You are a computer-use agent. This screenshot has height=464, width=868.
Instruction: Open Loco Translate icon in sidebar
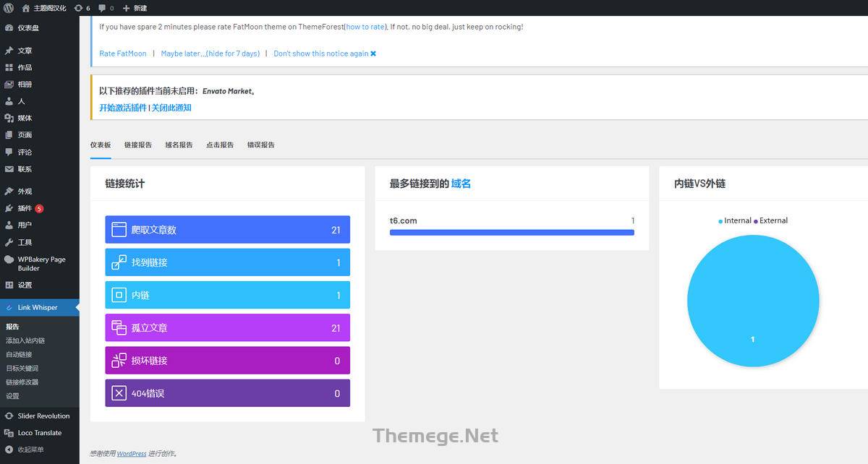point(9,433)
